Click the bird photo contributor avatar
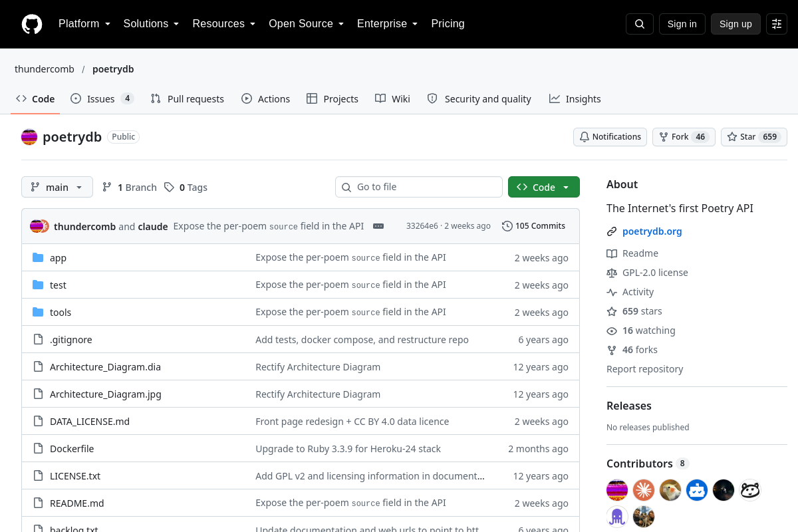Viewport: 798px width, 532px height. (x=670, y=490)
